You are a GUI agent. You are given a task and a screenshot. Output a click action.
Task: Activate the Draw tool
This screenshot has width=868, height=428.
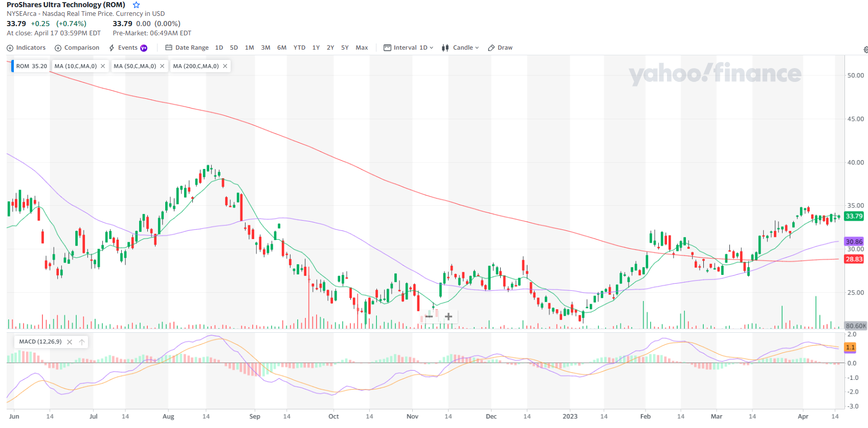[x=500, y=48]
